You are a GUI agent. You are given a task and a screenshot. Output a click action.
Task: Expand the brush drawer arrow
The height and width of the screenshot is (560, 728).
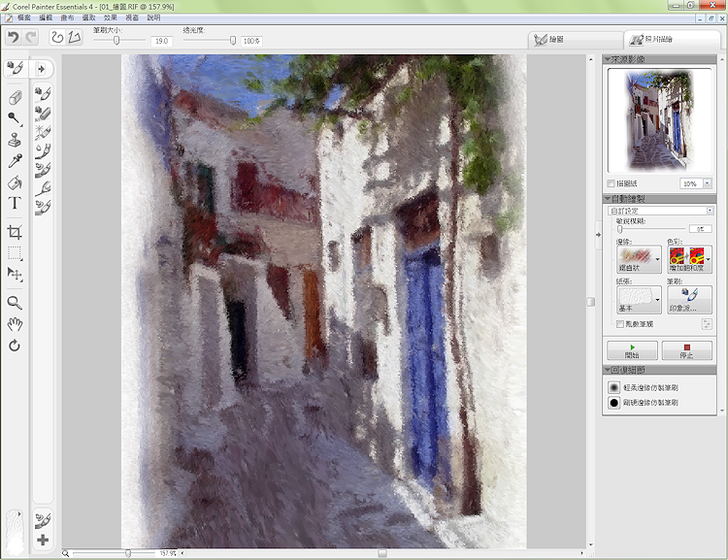(x=42, y=69)
